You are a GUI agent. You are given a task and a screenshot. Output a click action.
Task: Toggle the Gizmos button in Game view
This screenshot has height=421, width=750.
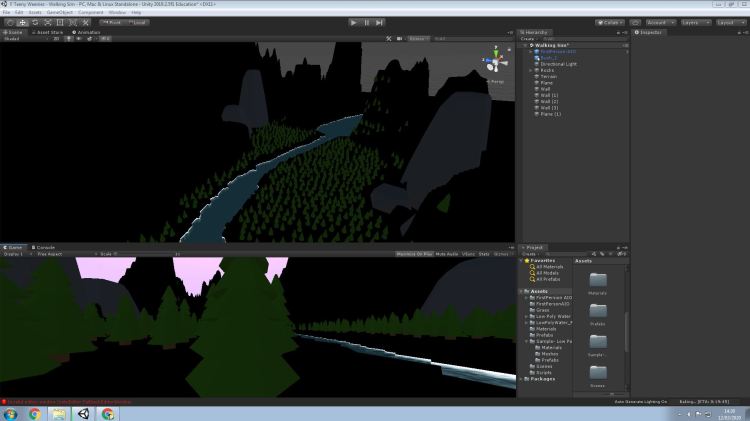(502, 254)
